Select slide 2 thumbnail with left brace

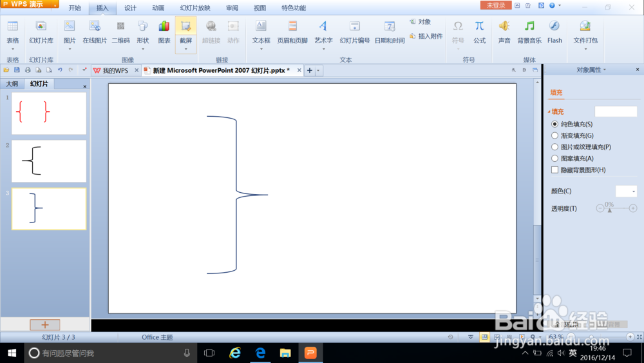49,161
